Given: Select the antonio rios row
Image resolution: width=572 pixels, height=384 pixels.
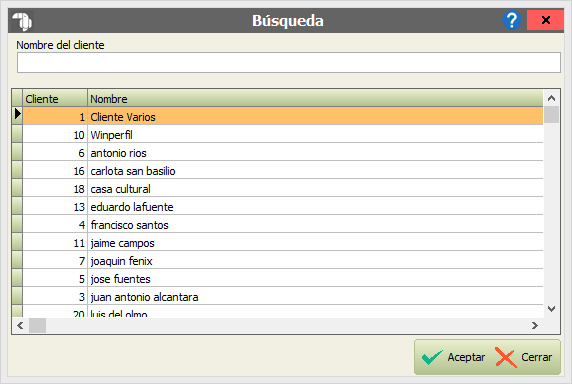Looking at the screenshot, I should (283, 152).
